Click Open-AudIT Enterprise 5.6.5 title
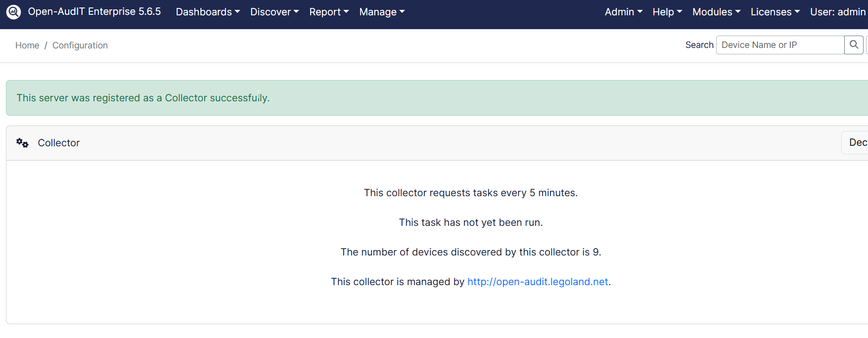The height and width of the screenshot is (338, 868). click(x=94, y=12)
